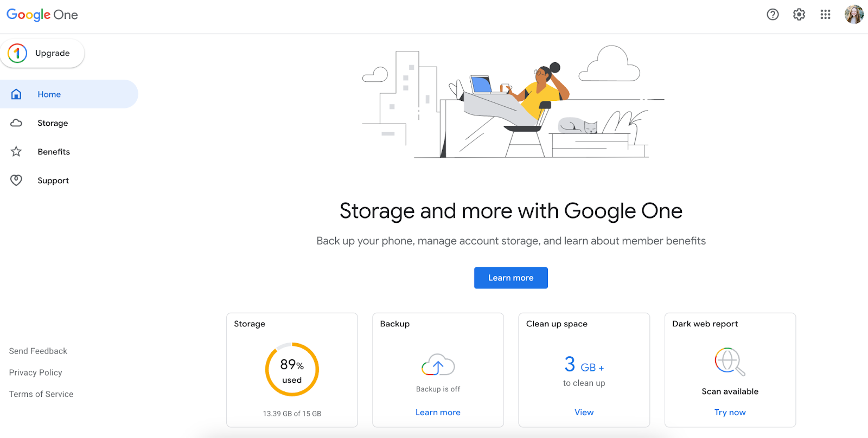Click the Backup cloud upload icon
Viewport: 868px width, 438px height.
click(438, 365)
